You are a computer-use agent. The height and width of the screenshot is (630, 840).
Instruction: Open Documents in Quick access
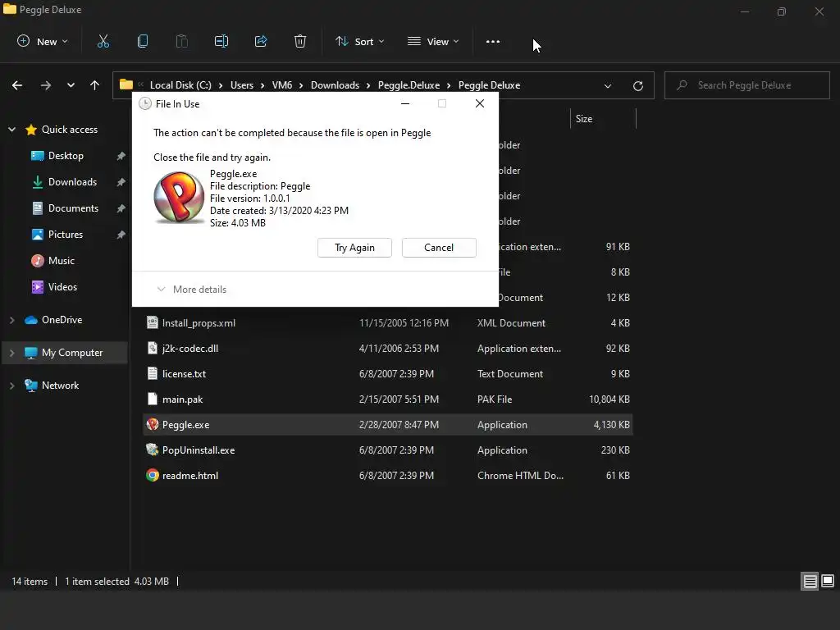coord(73,208)
